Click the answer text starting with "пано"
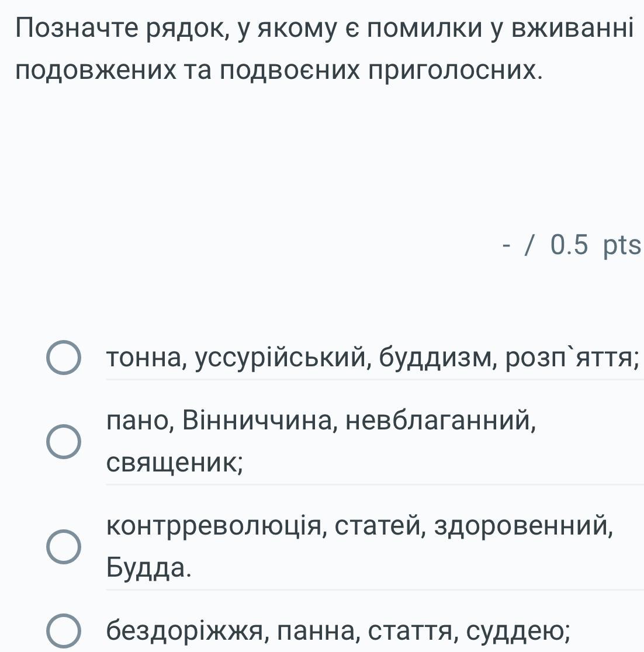 tap(321, 421)
